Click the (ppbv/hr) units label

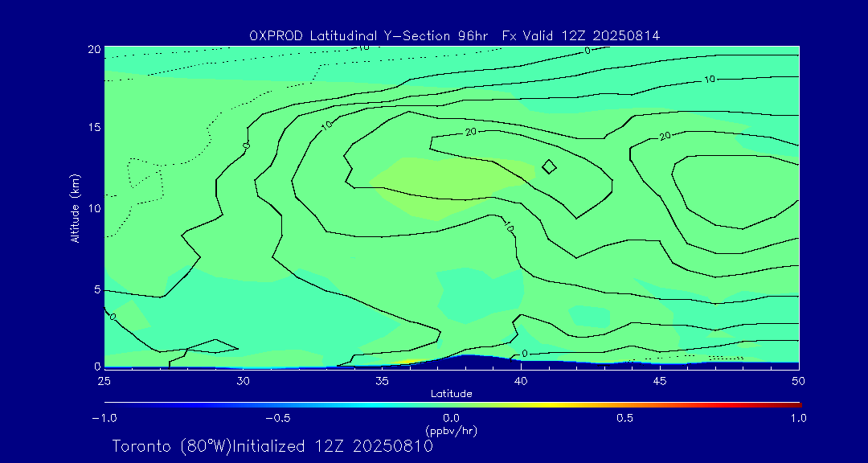(451, 431)
